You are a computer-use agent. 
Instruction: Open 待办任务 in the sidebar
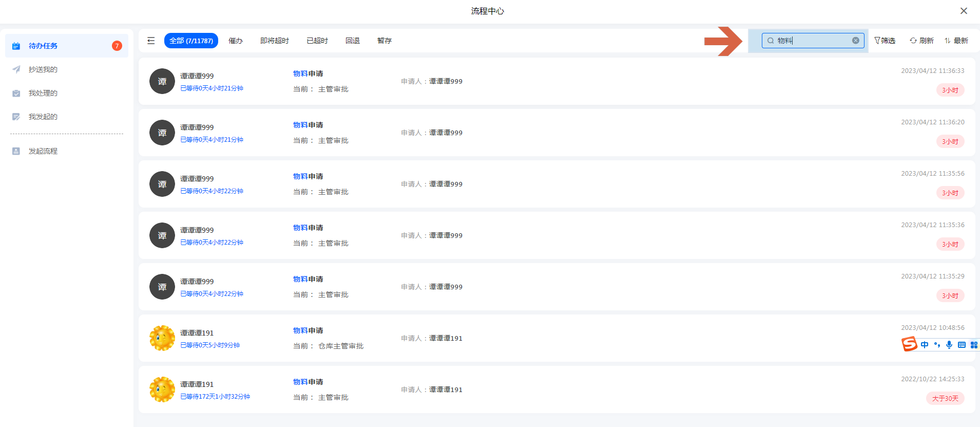pos(43,46)
